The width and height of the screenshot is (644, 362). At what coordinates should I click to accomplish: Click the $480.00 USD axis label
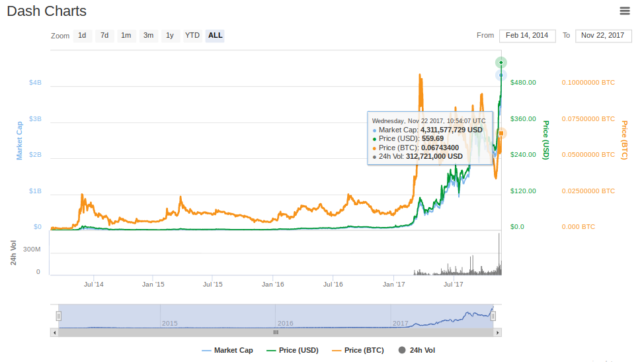[x=523, y=83]
